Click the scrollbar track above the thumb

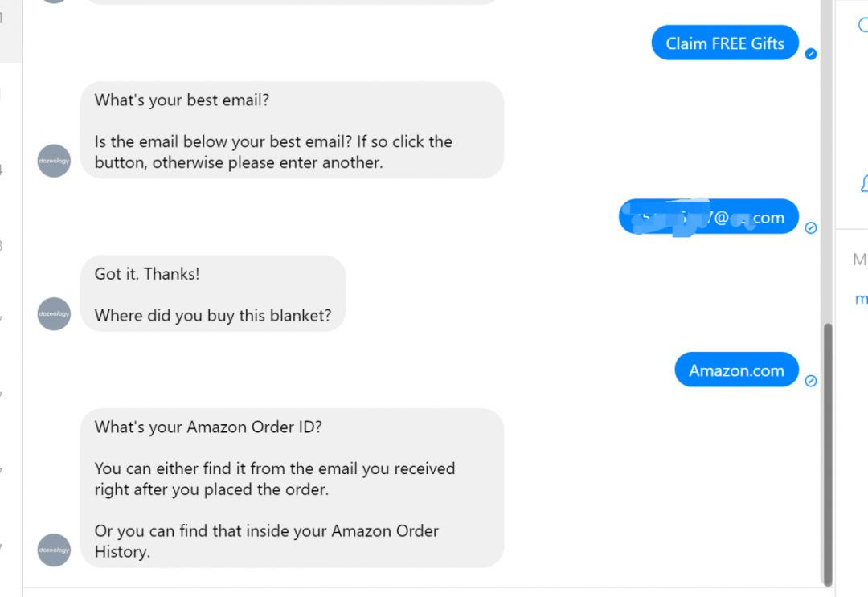826,161
